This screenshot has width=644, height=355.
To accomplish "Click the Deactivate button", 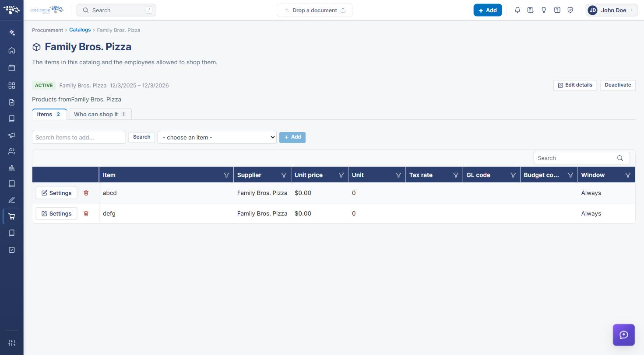I will coord(618,85).
